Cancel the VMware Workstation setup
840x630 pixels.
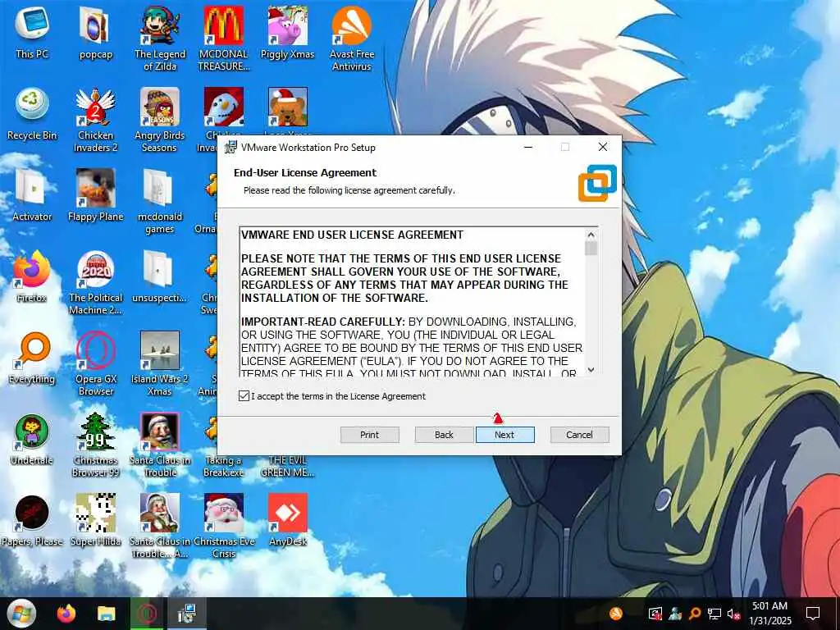tap(580, 435)
